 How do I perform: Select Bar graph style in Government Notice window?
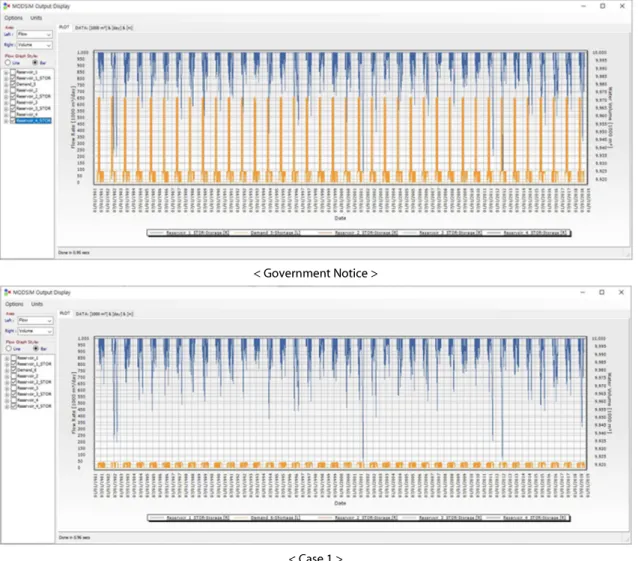(35, 63)
